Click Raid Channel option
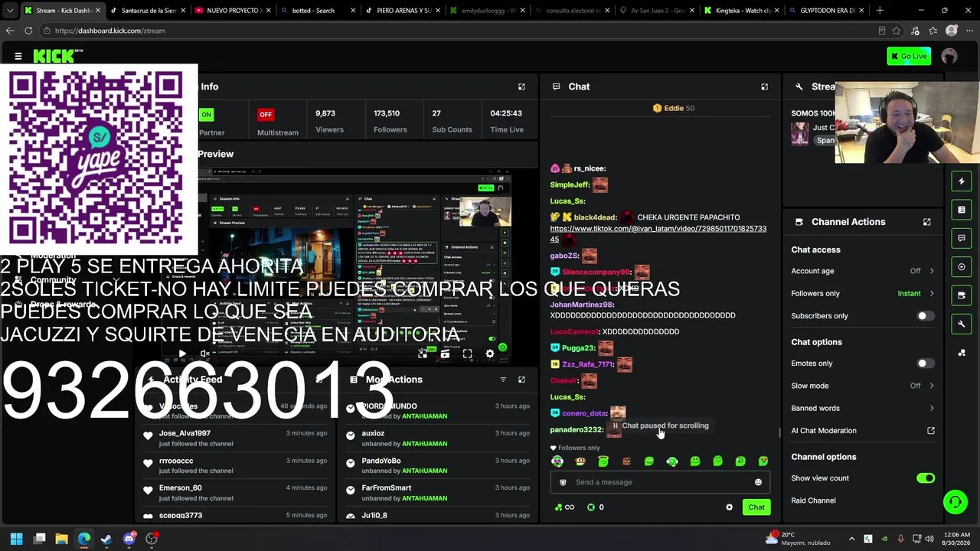 tap(813, 500)
